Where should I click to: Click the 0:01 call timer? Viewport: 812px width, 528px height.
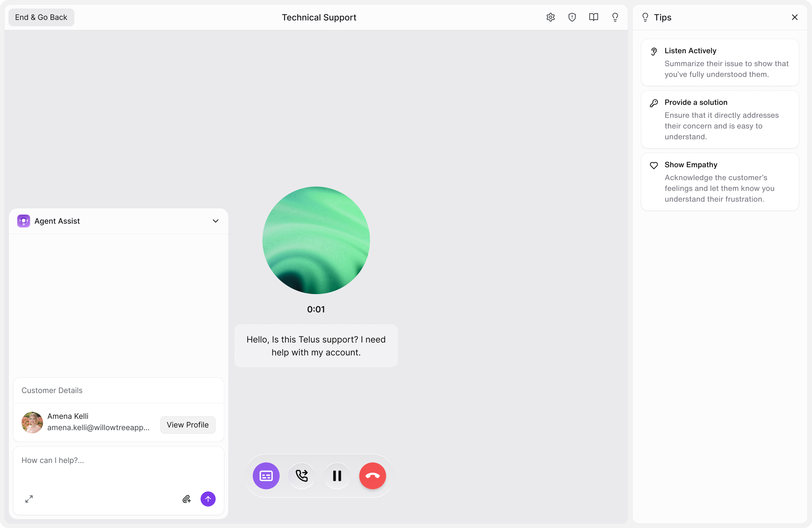[316, 309]
